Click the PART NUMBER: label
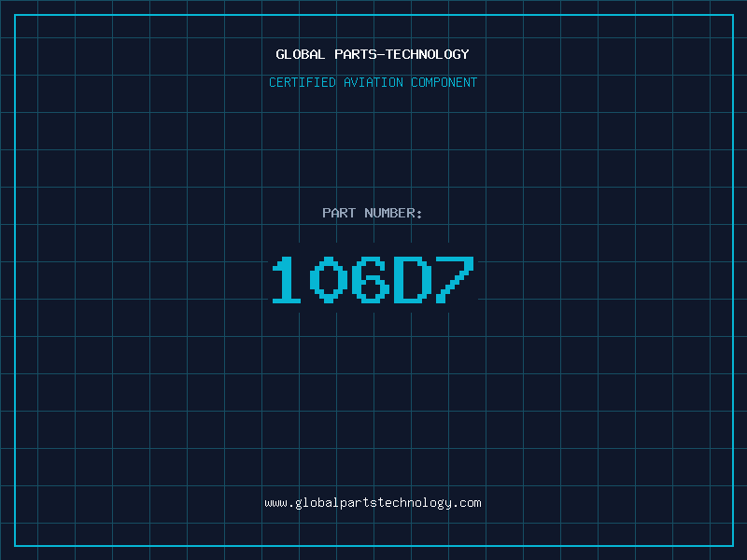 coord(373,213)
